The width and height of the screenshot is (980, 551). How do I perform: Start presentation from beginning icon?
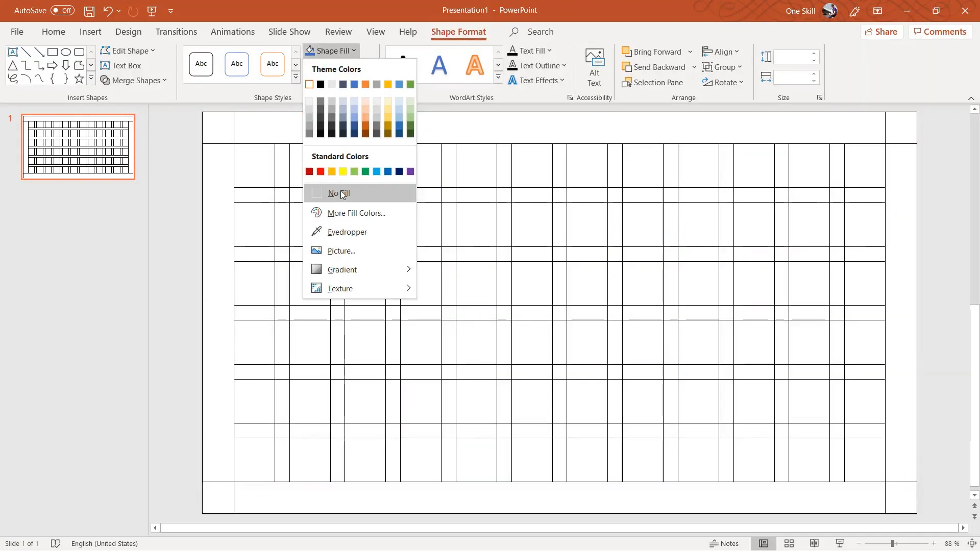point(152,11)
